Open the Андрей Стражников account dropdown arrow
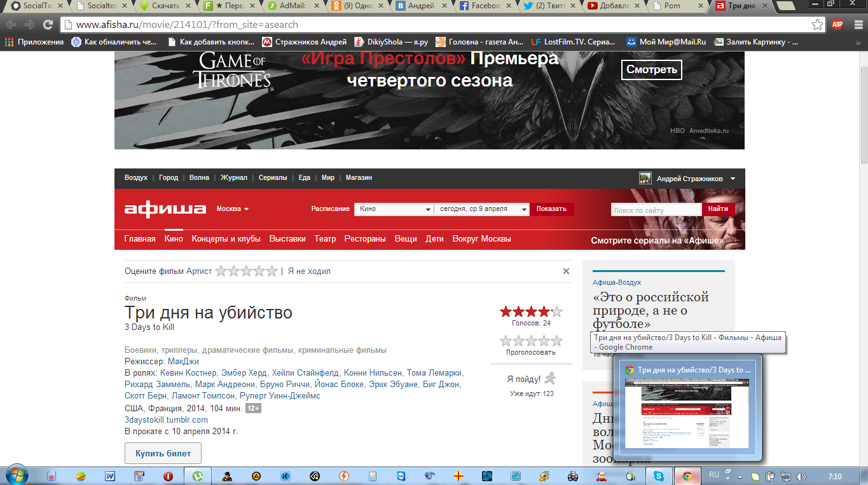This screenshot has height=485, width=868. 733,179
